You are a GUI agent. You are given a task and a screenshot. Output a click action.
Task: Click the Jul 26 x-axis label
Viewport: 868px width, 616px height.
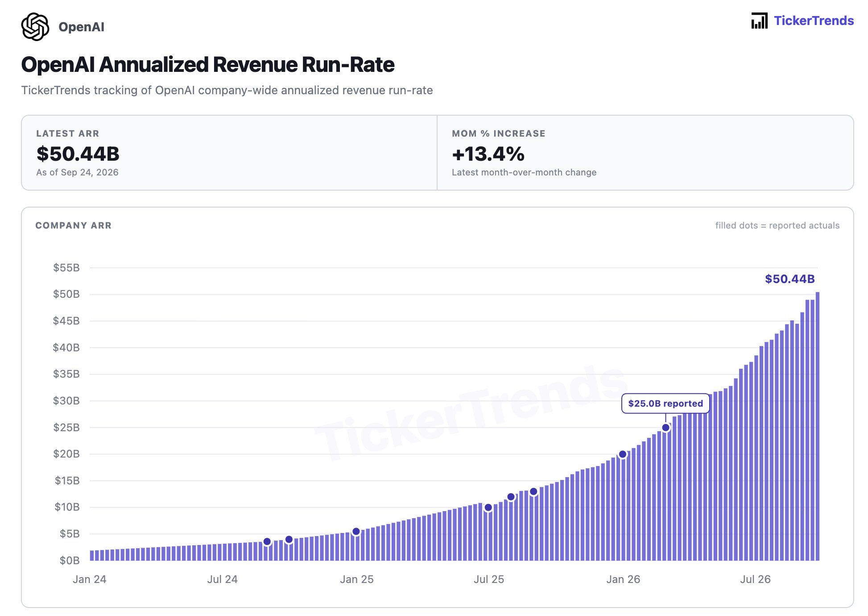[755, 579]
